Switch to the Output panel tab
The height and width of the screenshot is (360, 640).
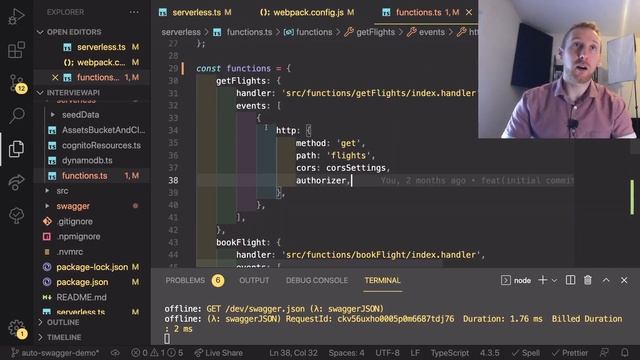[x=254, y=280]
